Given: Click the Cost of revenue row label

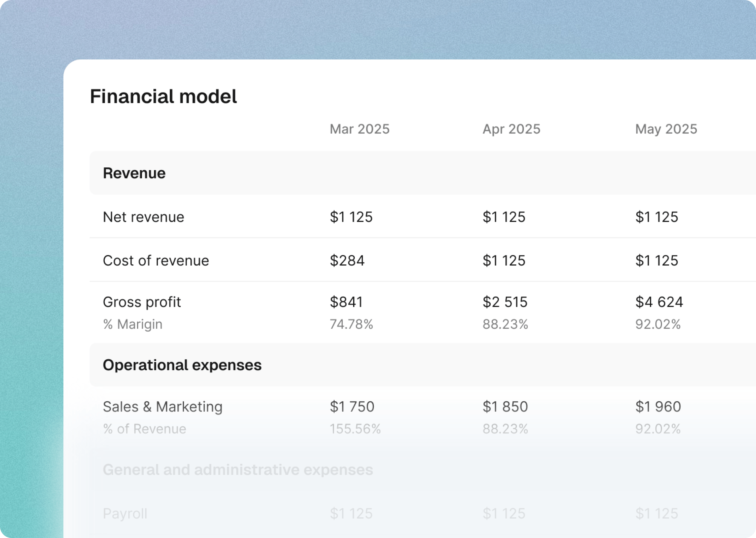Looking at the screenshot, I should (156, 260).
